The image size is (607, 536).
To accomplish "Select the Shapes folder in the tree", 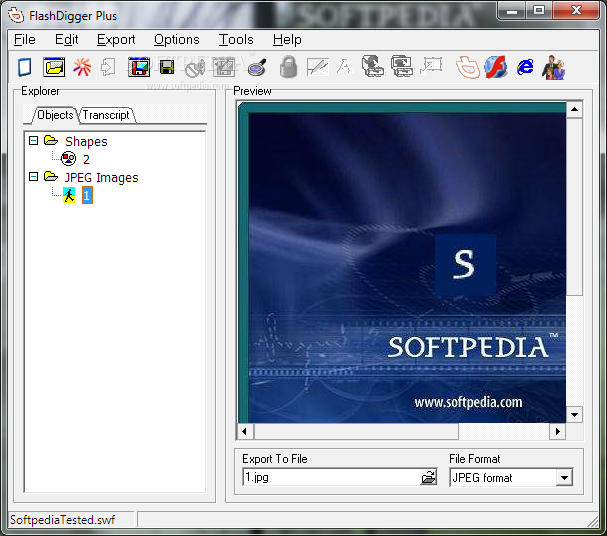I will click(x=86, y=142).
